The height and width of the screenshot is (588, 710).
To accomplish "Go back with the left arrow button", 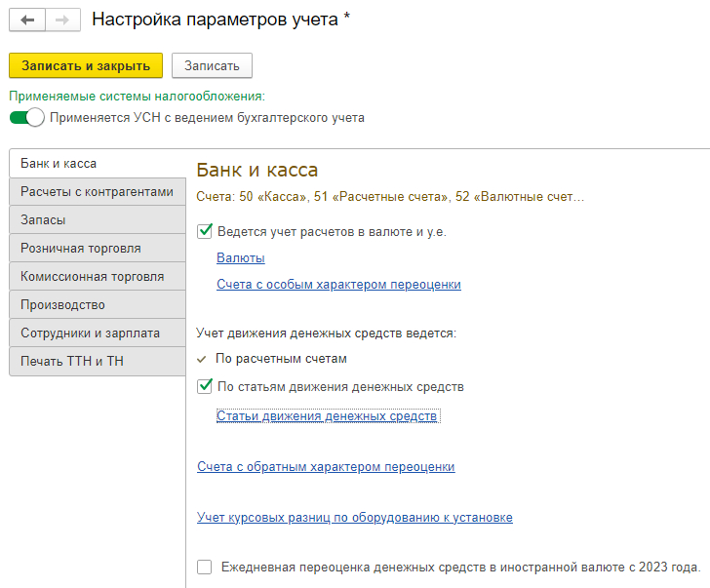I will pos(27,20).
